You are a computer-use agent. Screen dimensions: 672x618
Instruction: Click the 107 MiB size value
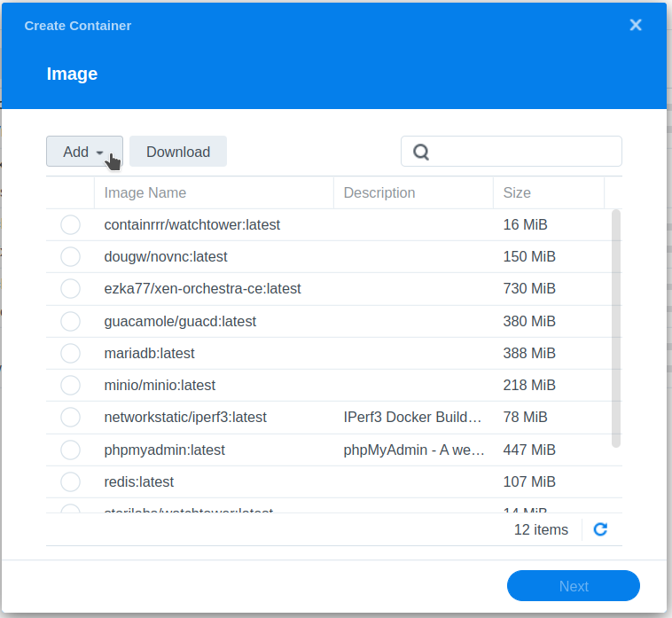[x=529, y=481]
